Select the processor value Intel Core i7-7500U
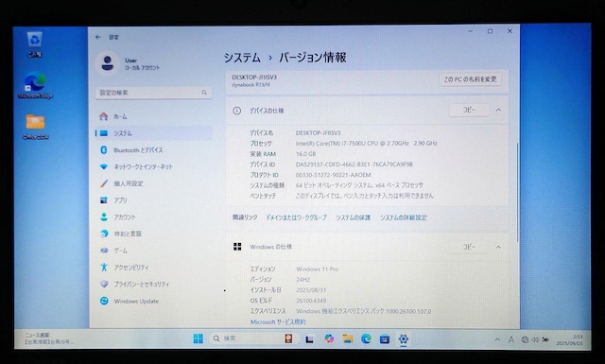The width and height of the screenshot is (605, 364). [367, 143]
